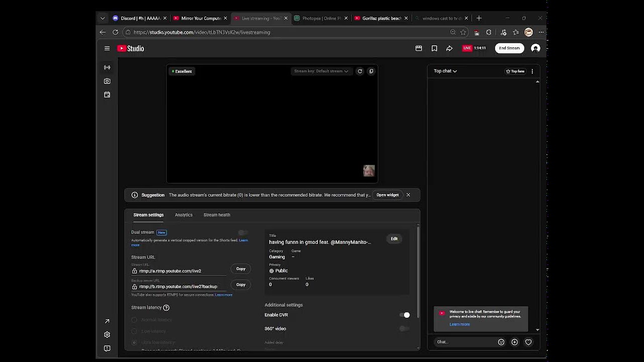Copy the Stream URL
The image size is (644, 362).
click(241, 269)
